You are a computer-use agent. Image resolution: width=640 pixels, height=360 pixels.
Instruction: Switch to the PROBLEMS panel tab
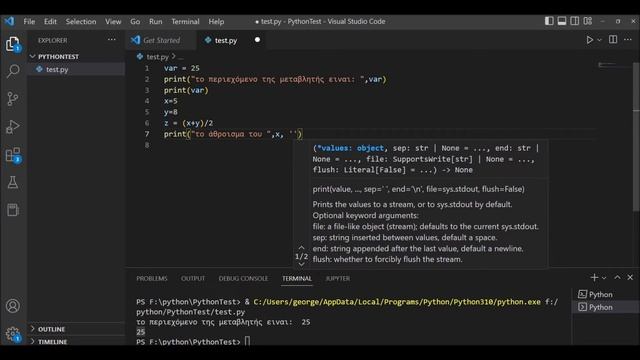click(x=152, y=278)
